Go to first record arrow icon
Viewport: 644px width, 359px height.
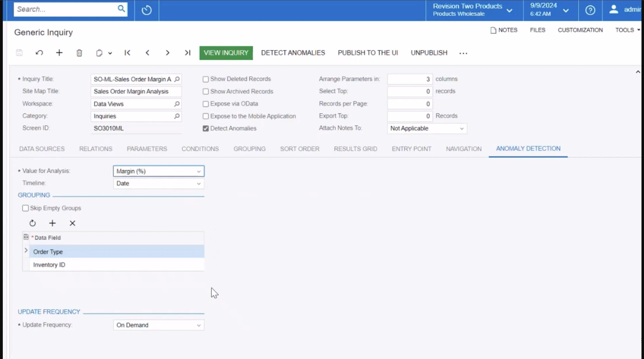pos(127,53)
